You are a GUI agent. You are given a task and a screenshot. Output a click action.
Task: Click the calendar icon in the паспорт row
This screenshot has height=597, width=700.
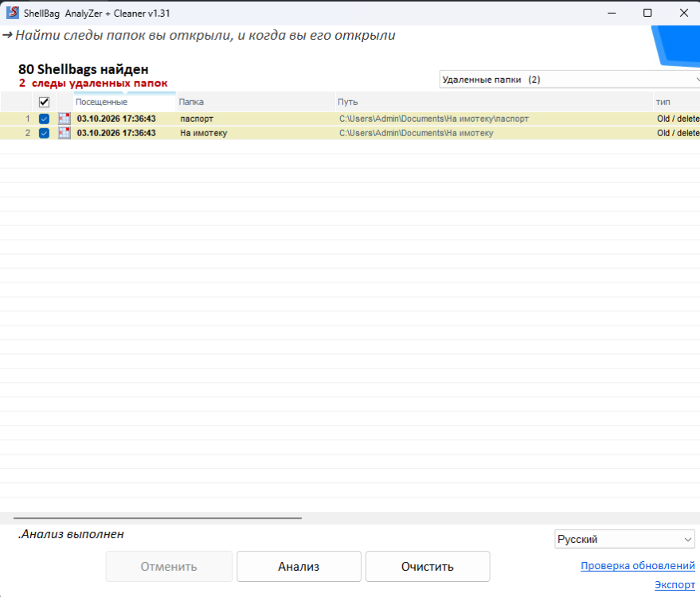[65, 119]
